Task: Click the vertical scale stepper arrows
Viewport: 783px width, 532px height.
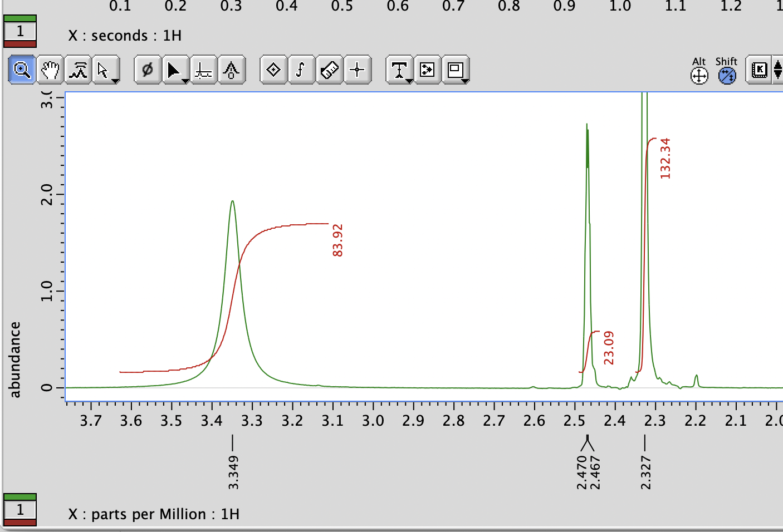Action: coord(777,70)
